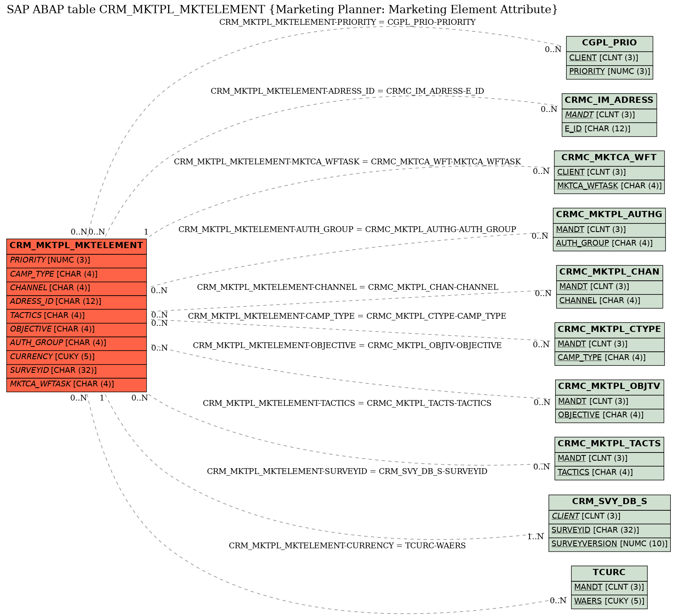The image size is (677, 616).
Task: Open the CRMC_MKTPL_CTYPE table header
Action: 609,330
